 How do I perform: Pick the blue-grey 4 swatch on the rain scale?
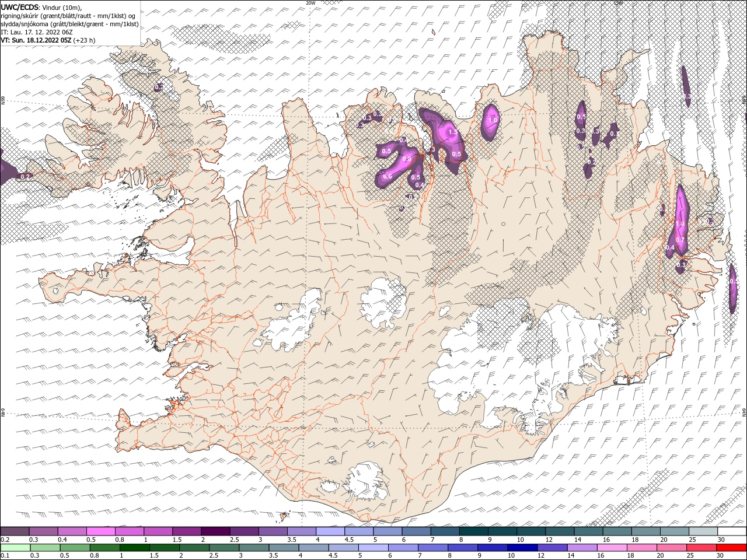tap(313, 548)
